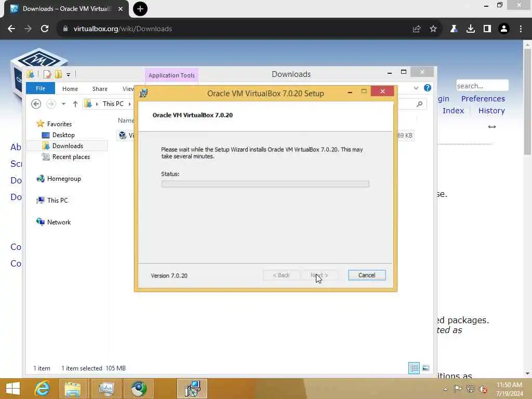
Task: Bookmark this page with star icon
Action: (x=433, y=29)
